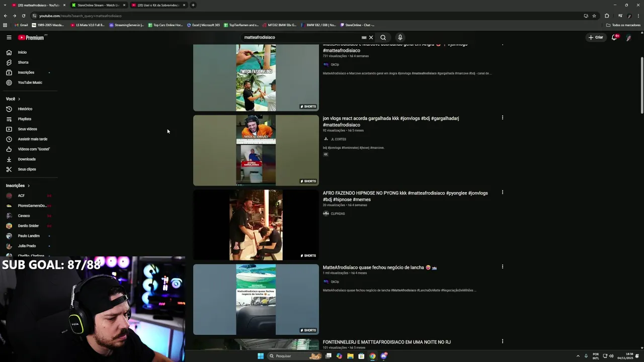Open Assistir mais tarde list
644x362 pixels.
click(32, 139)
